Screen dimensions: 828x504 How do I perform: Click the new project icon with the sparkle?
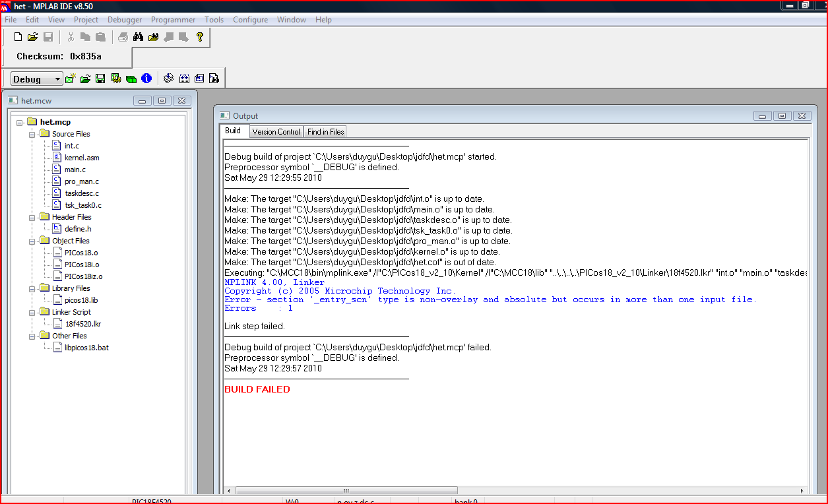[71, 79]
